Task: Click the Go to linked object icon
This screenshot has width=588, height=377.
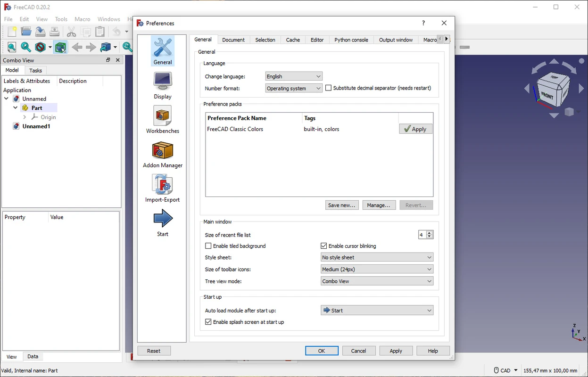Action: [106, 47]
